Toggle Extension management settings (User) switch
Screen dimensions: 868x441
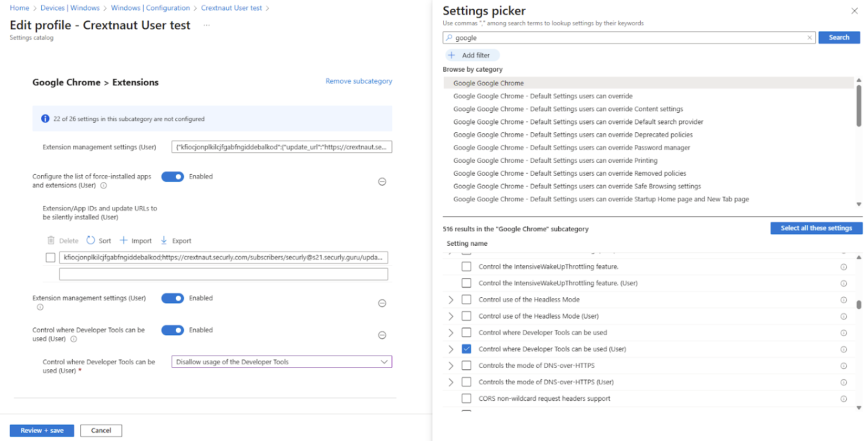pos(173,298)
